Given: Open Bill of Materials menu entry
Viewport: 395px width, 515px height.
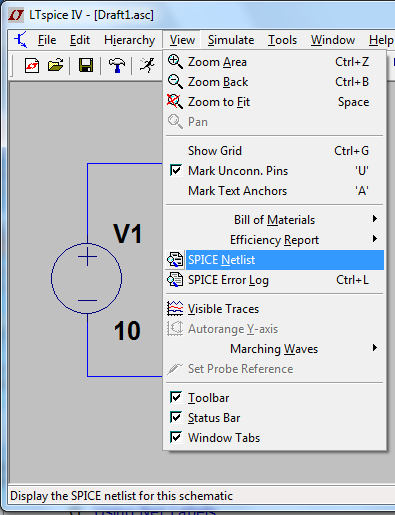Looking at the screenshot, I should (274, 220).
